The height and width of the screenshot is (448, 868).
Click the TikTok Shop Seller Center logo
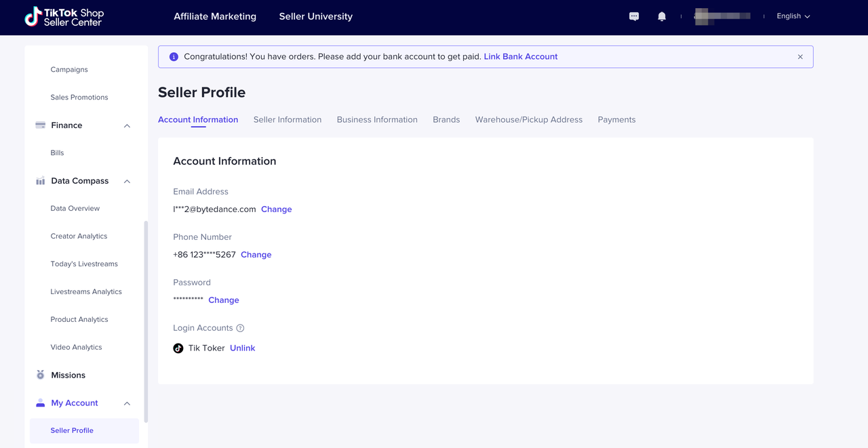tap(64, 17)
